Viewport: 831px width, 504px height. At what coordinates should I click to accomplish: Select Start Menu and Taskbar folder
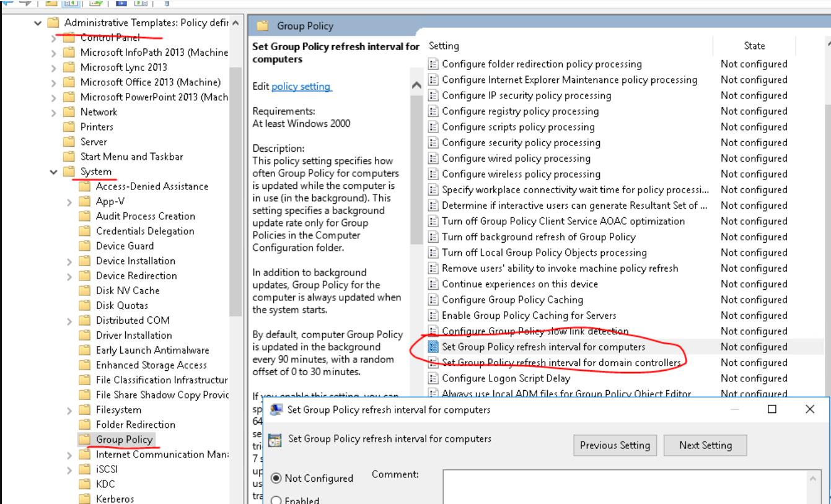click(131, 157)
